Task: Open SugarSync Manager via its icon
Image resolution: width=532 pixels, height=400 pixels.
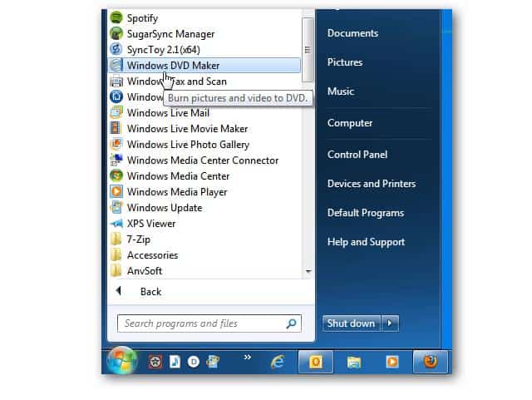Action: coord(116,34)
